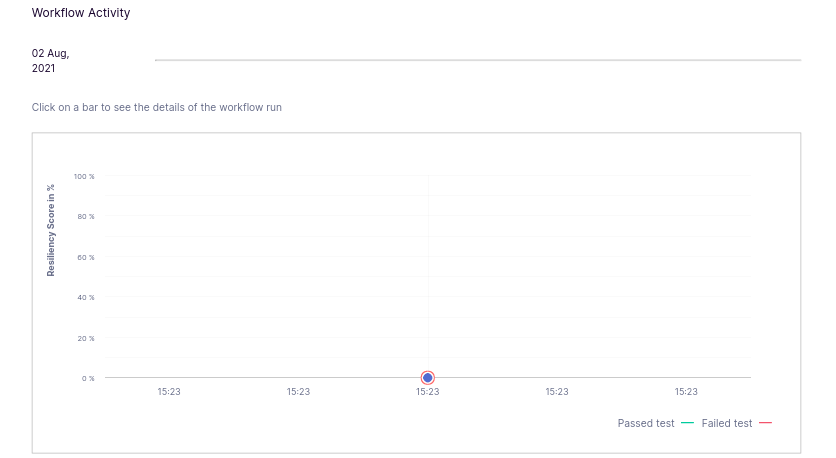Viewport: 836px width, 458px height.
Task: Click the red Failed test legend line
Action: 765,423
